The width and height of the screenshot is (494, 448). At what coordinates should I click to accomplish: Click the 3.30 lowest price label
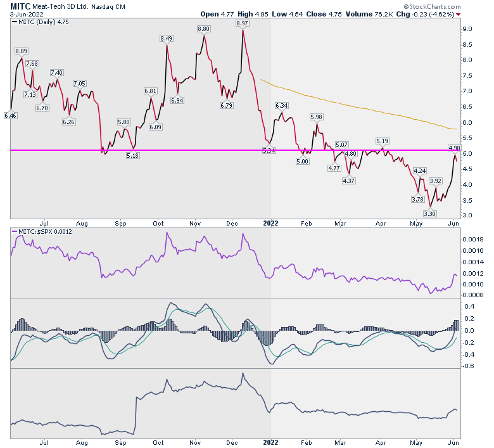pos(429,214)
